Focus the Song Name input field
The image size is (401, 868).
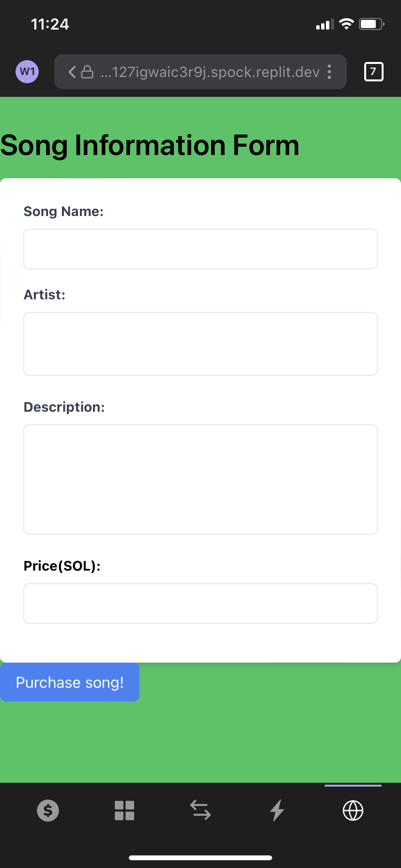tap(200, 249)
